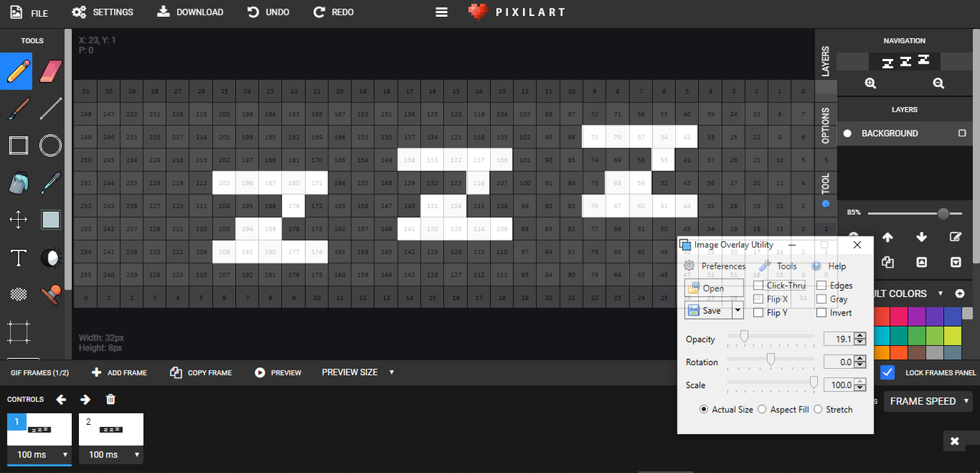Click the Download button

click(x=191, y=12)
